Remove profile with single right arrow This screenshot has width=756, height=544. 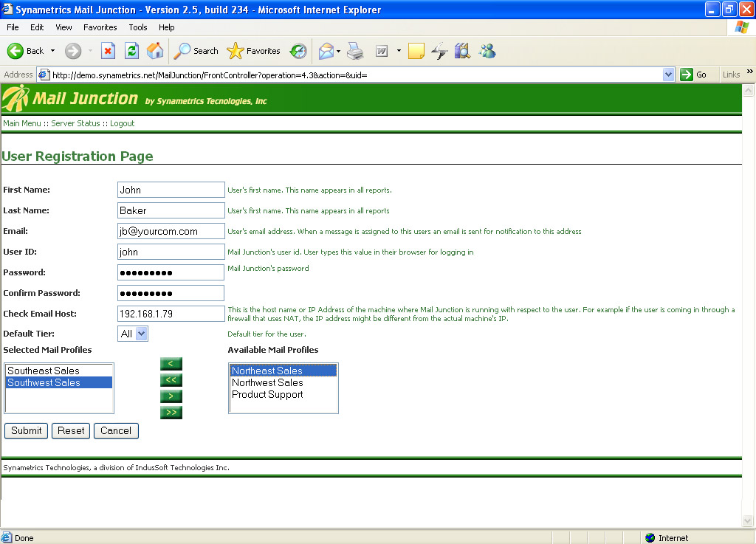tap(171, 396)
